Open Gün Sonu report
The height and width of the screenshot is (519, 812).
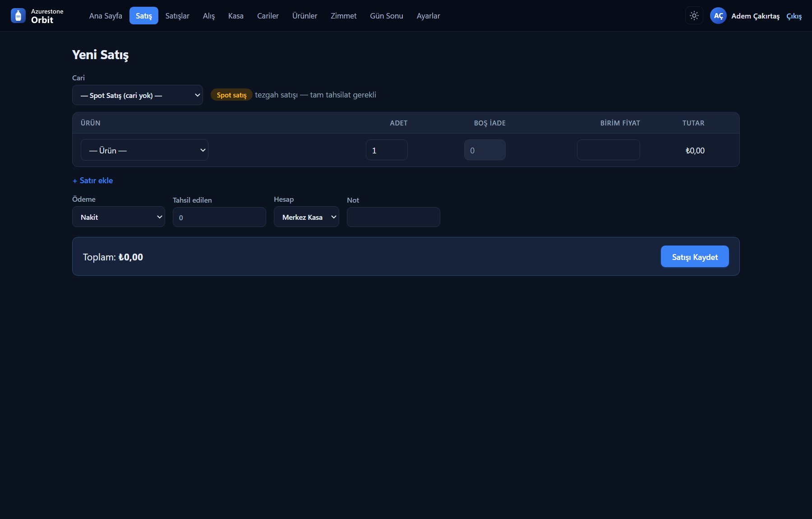coord(387,16)
